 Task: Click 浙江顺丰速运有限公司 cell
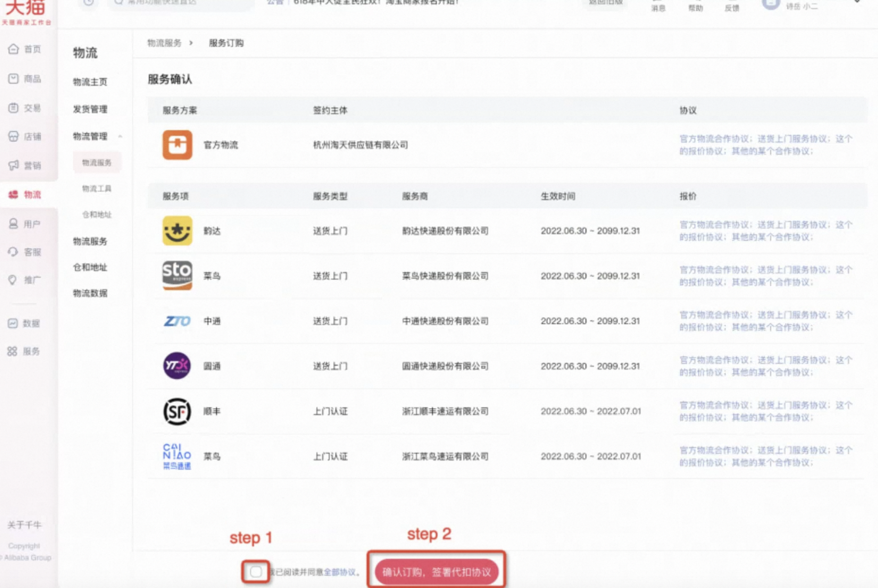[x=445, y=411]
